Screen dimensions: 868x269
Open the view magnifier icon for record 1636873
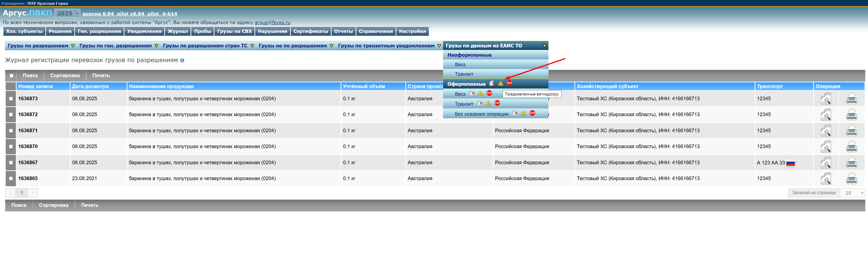coord(825,99)
